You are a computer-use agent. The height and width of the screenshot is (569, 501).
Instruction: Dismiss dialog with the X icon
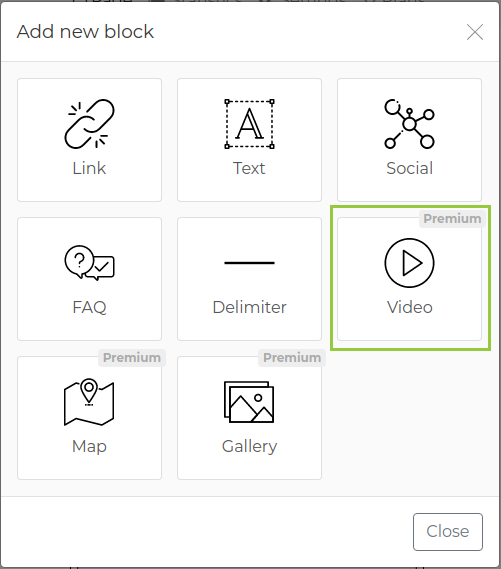(x=475, y=32)
